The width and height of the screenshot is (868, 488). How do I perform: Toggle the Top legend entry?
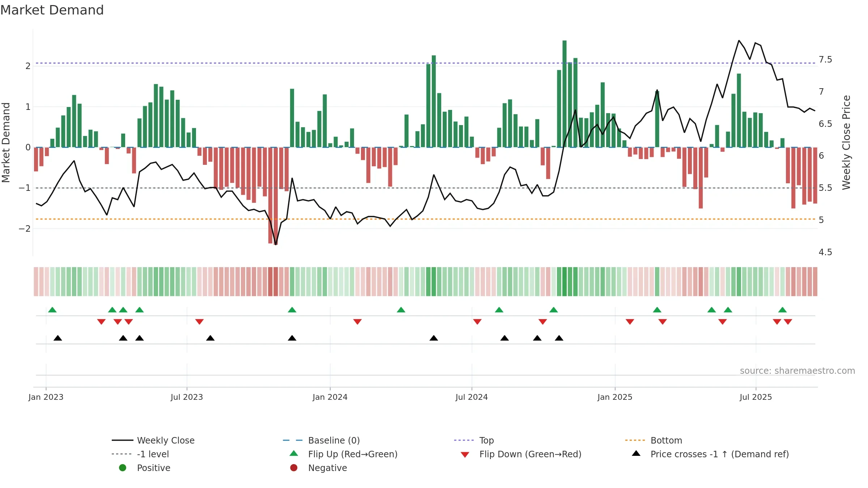click(474, 440)
